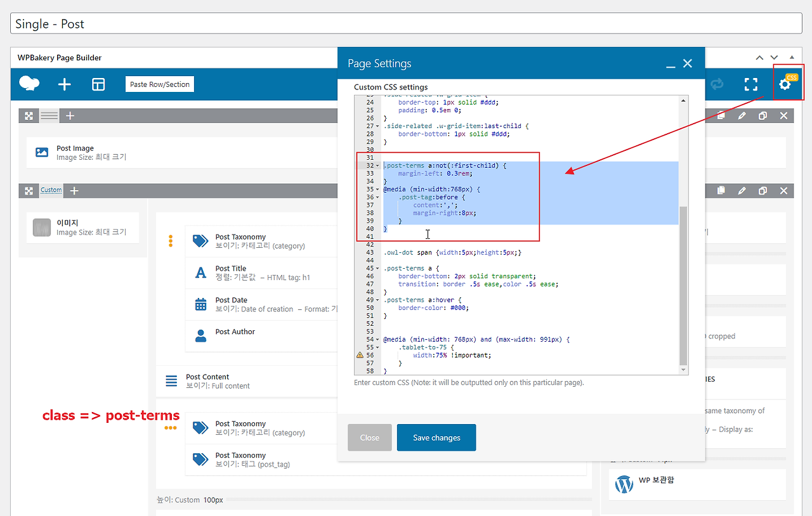The height and width of the screenshot is (516, 812).
Task: Open page settings gear with CSS badge
Action: pyautogui.click(x=785, y=84)
